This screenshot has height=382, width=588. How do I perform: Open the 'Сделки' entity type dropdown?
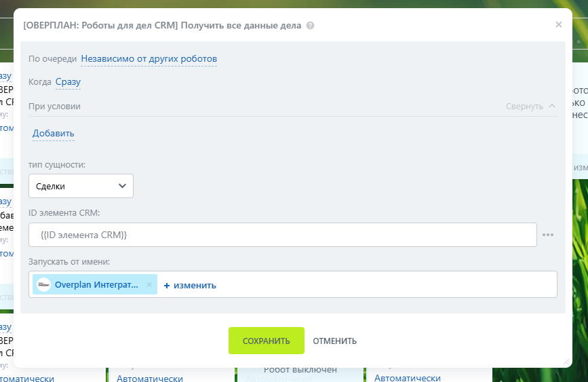click(81, 186)
